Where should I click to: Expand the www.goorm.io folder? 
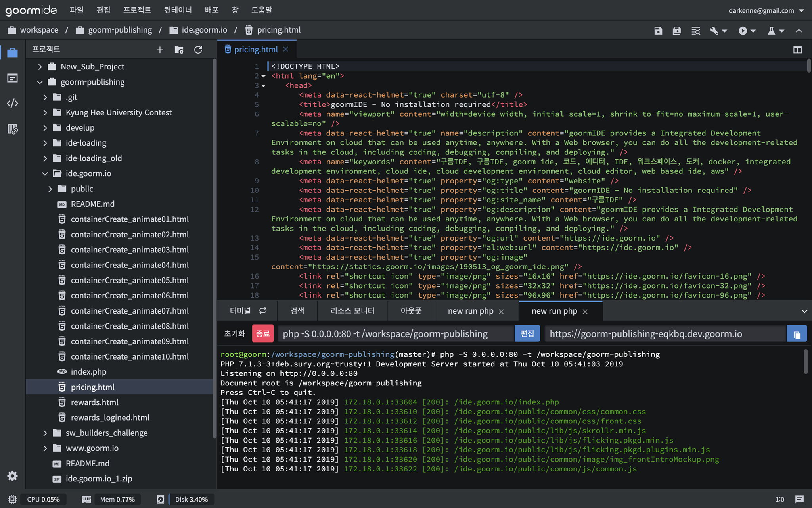click(45, 448)
